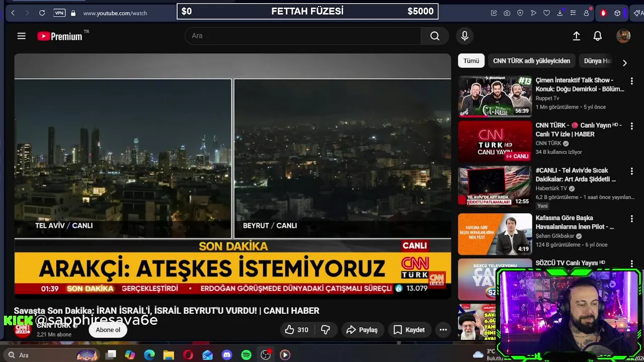
Task: Open YouTube notifications bell
Action: tap(598, 36)
